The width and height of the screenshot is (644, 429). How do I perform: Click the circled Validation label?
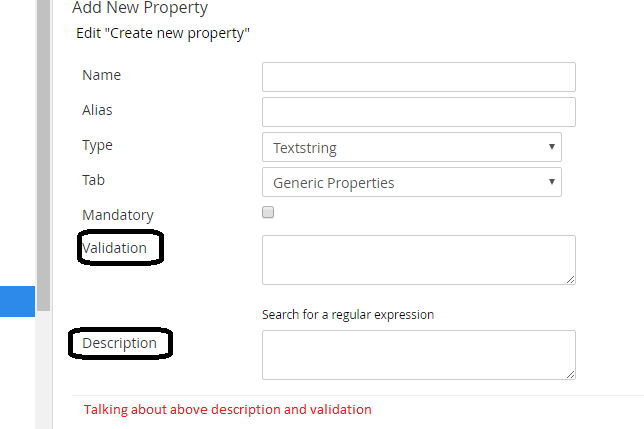(x=115, y=247)
